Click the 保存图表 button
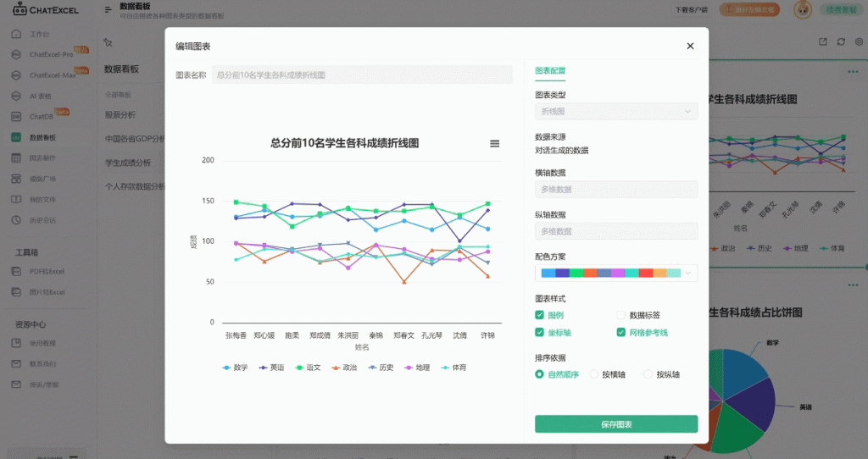The width and height of the screenshot is (868, 459). pyautogui.click(x=616, y=423)
